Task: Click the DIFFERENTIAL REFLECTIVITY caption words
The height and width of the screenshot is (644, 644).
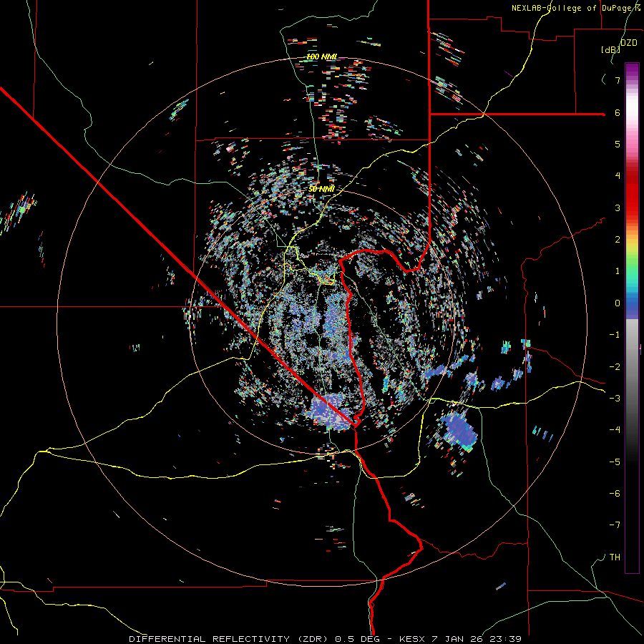Action: (210, 639)
